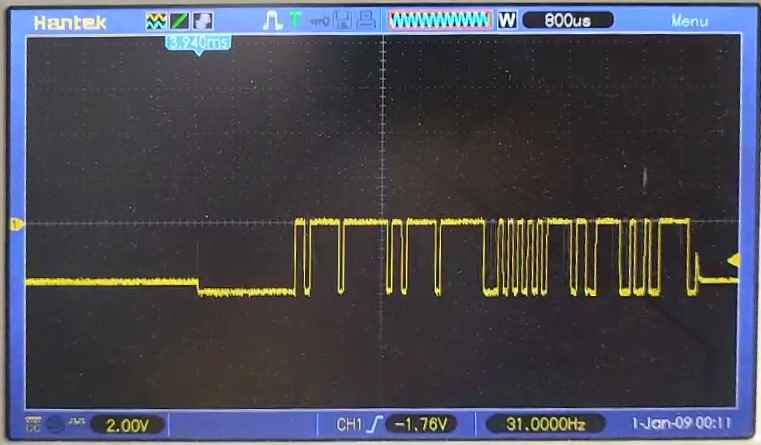
Task: Click the printer icon in top bar
Action: pos(367,20)
